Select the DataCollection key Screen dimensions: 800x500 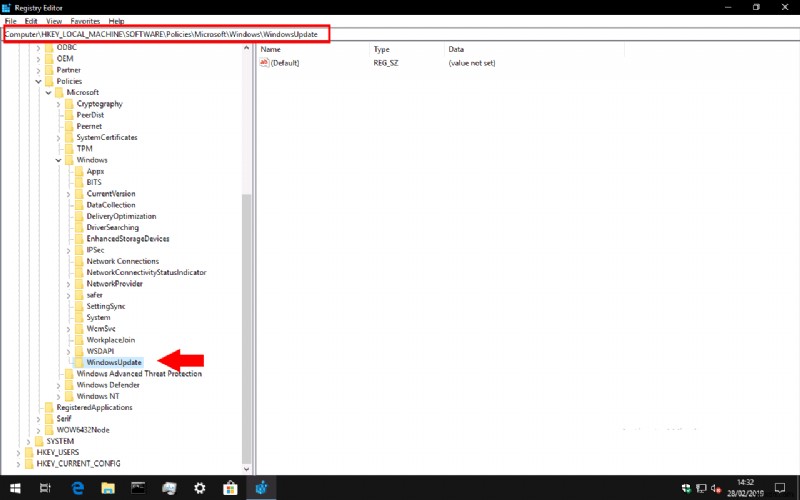(111, 205)
